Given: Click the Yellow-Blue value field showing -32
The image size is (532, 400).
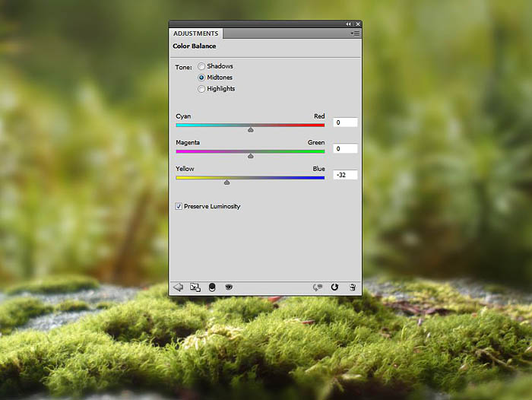Looking at the screenshot, I should coord(345,175).
